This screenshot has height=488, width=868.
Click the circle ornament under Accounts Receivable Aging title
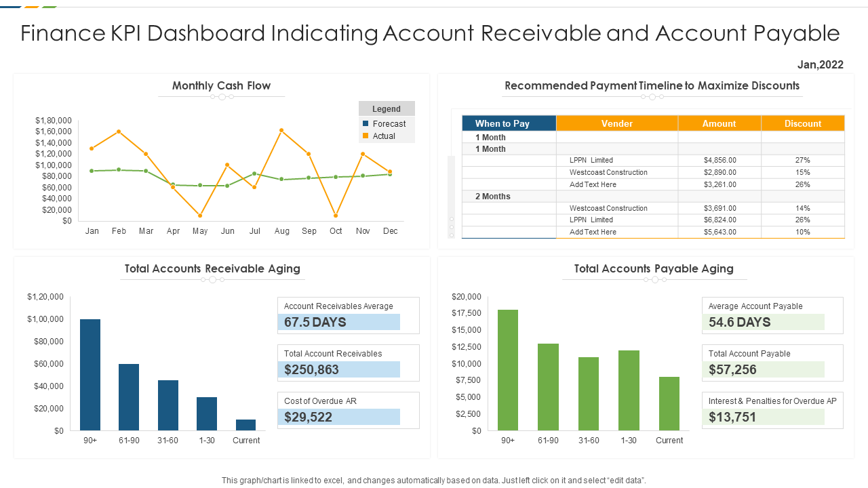[212, 279]
